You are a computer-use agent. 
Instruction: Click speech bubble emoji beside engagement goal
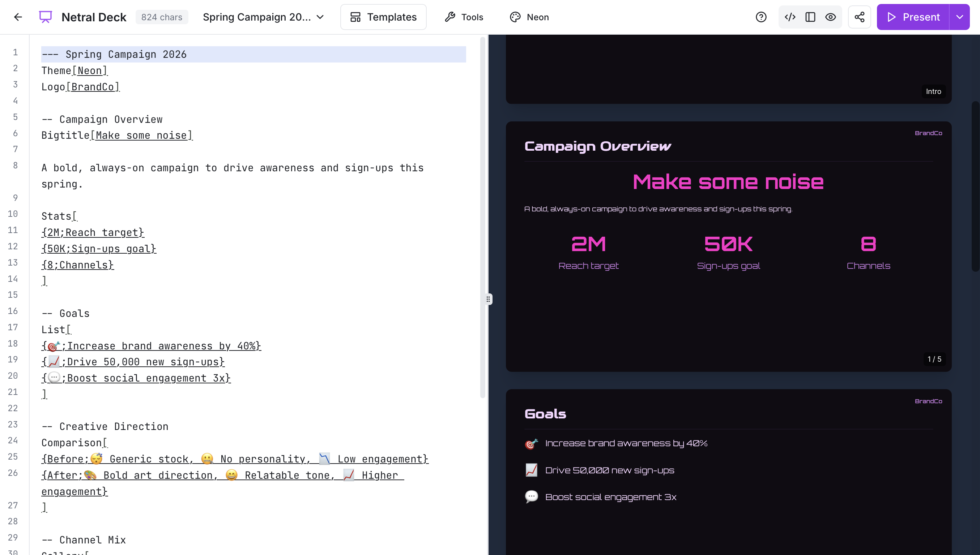point(531,497)
